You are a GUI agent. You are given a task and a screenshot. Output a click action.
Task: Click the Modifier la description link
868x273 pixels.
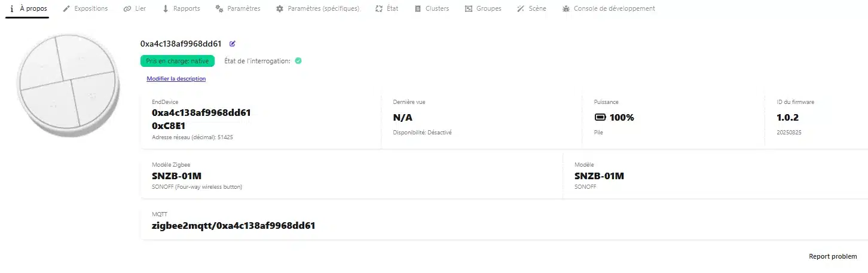pos(176,79)
